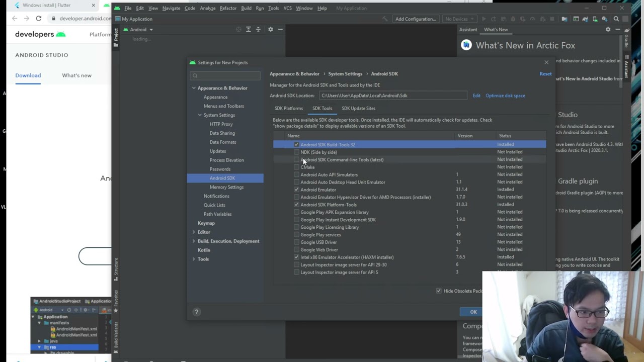Open the Android project view dropdown

(x=138, y=29)
